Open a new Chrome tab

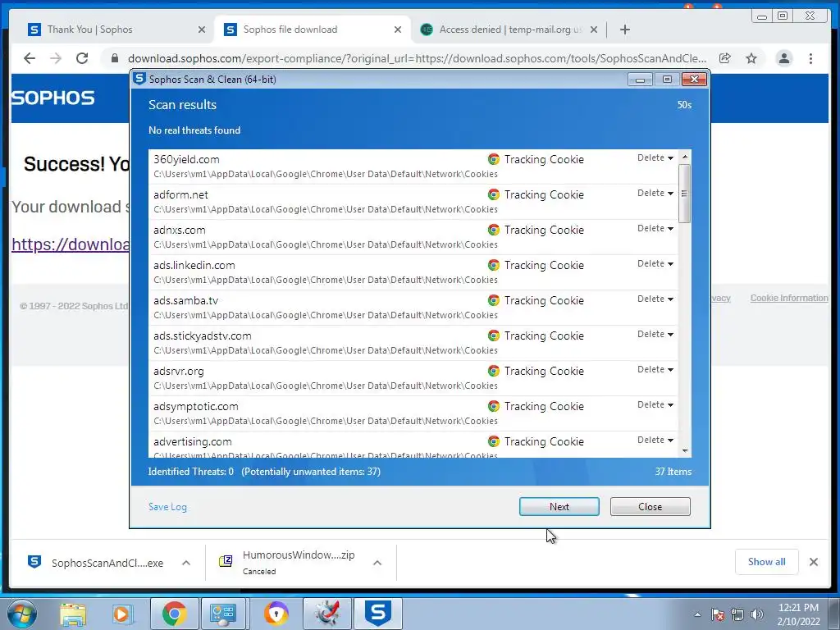624,30
